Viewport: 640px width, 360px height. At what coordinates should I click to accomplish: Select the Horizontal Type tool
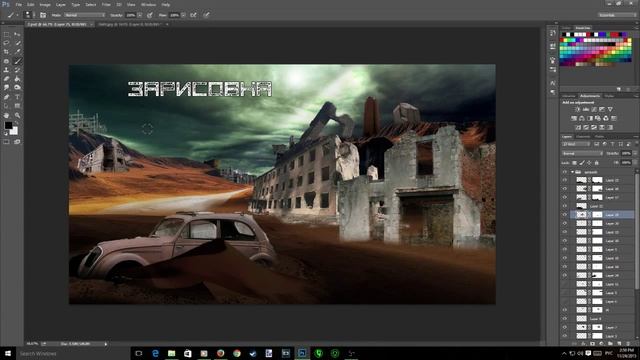[18, 97]
